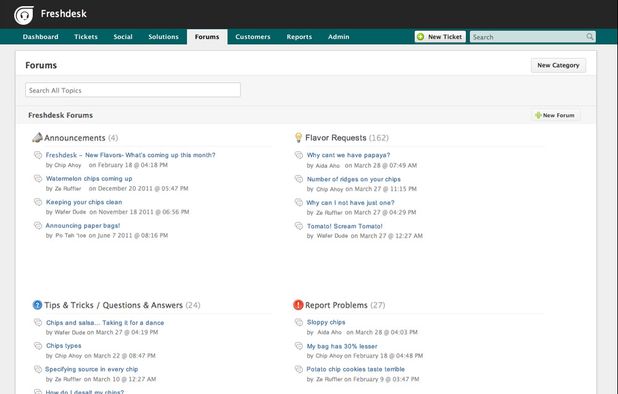The height and width of the screenshot is (394, 618).
Task: Click the blue question icon beside Tips & Tricks
Action: click(x=37, y=305)
